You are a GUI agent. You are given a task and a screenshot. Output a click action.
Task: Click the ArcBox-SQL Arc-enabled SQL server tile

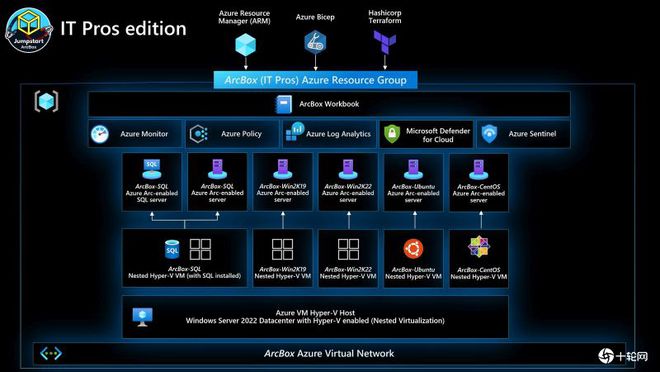(x=152, y=182)
